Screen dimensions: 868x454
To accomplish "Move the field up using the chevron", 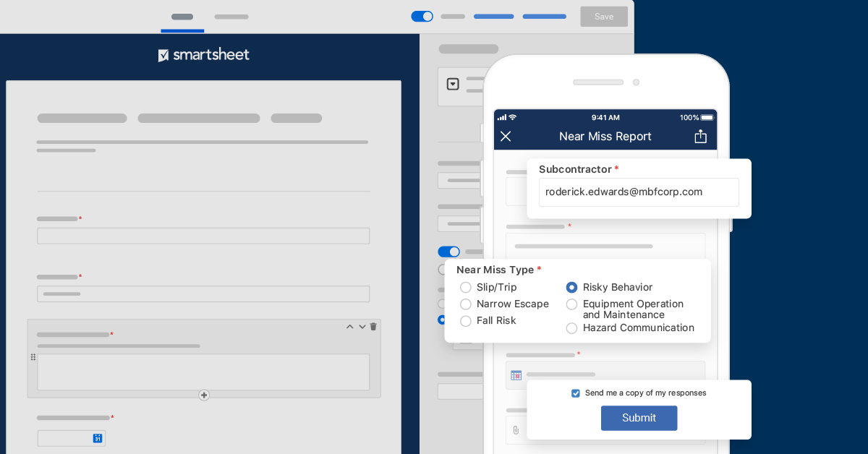I will point(350,327).
